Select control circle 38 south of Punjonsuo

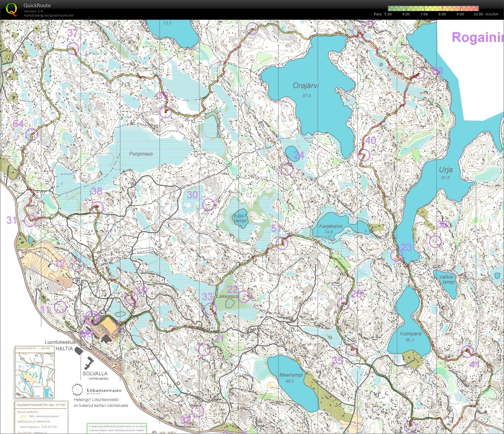(x=97, y=207)
